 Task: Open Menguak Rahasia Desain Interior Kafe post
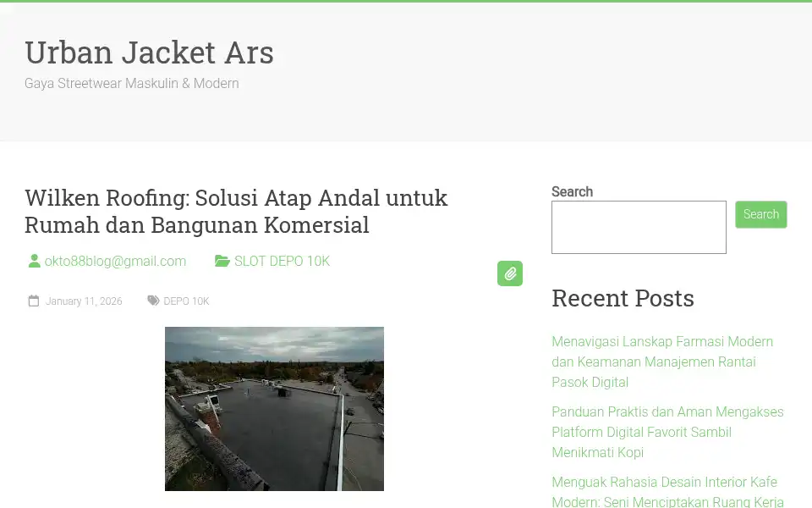tap(667, 491)
